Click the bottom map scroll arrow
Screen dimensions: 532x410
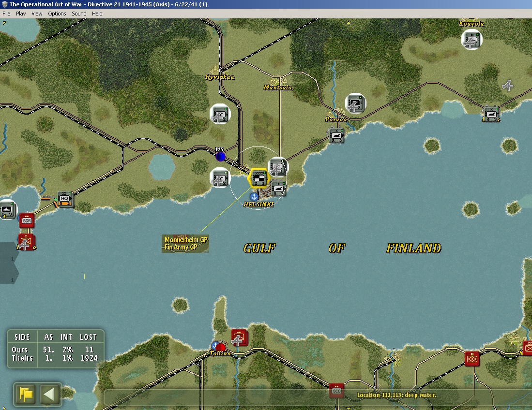coord(348,408)
